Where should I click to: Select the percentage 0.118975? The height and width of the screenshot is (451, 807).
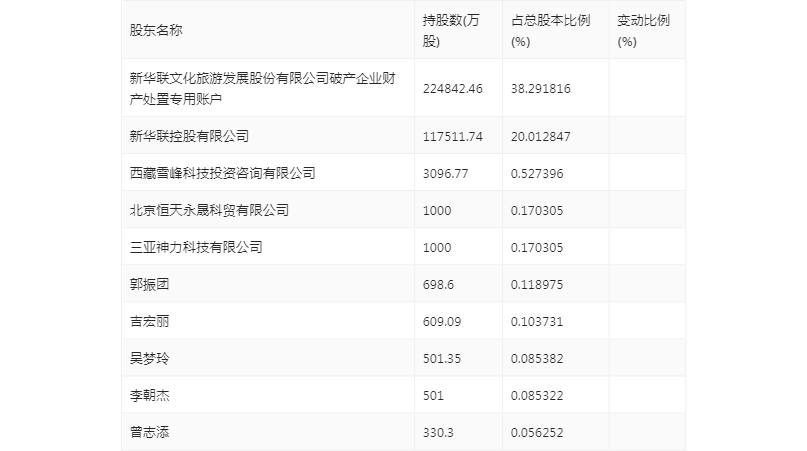(537, 285)
